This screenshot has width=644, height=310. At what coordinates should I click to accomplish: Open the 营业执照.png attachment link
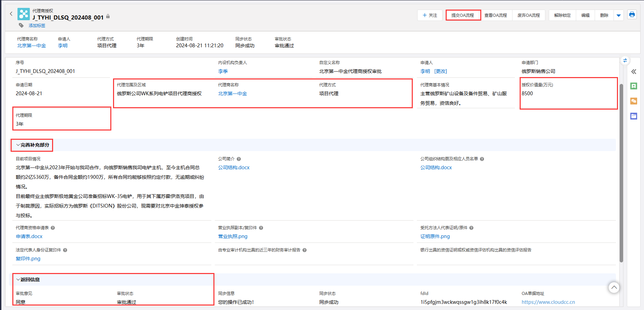pos(233,236)
